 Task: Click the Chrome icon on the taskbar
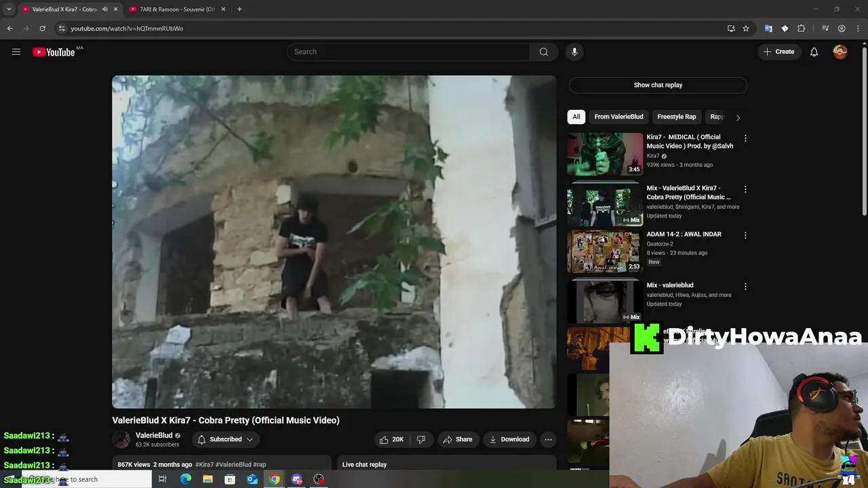[274, 479]
